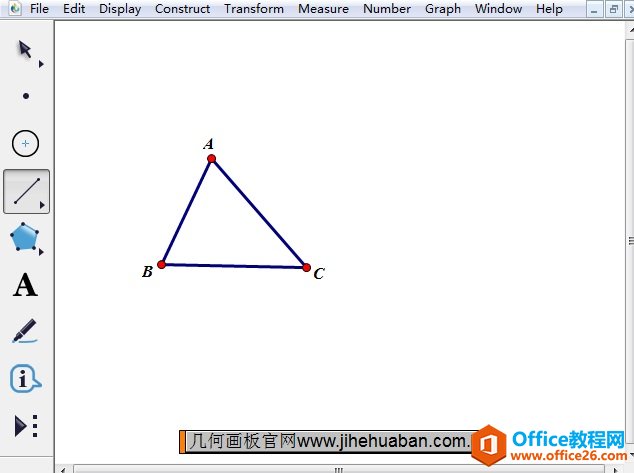Open the Measure menu
This screenshot has width=634, height=473.
coord(323,8)
